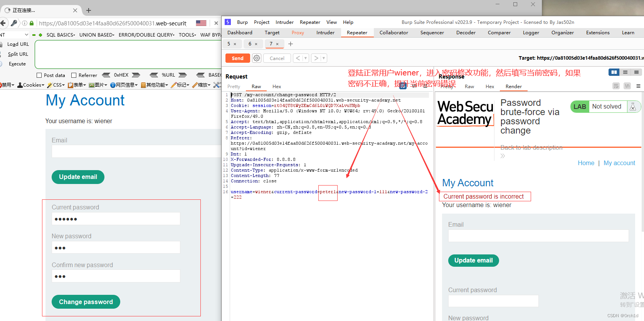Switch to side-by-side request/response layout
Image resolution: width=644 pixels, height=321 pixels.
pos(614,72)
